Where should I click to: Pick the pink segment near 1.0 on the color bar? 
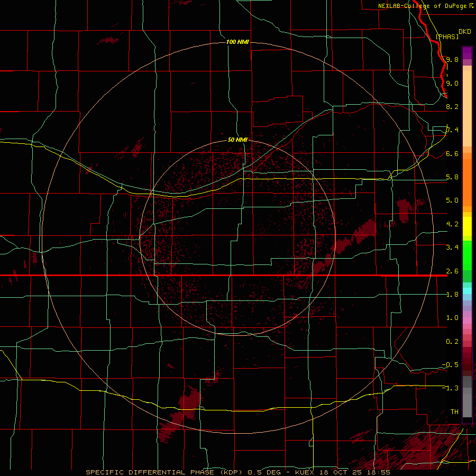click(x=467, y=321)
